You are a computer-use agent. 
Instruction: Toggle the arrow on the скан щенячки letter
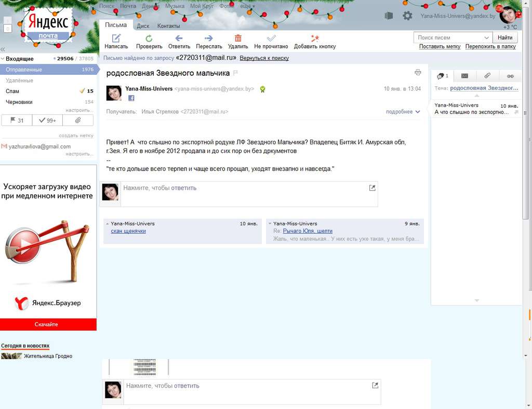pyautogui.click(x=107, y=223)
